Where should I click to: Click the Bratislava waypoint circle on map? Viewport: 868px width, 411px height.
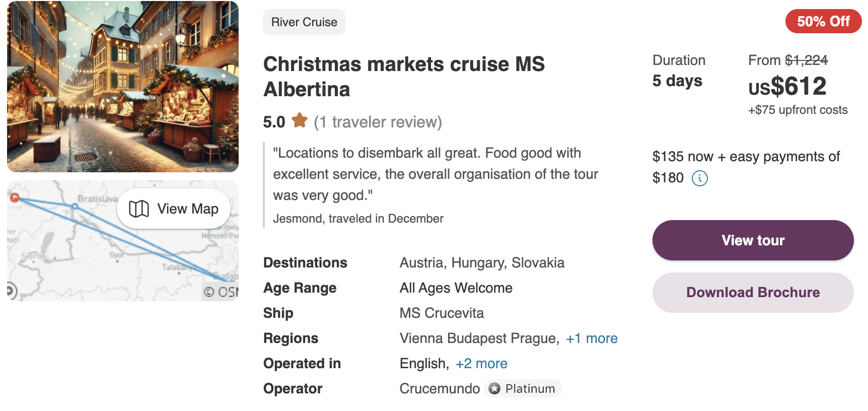pos(75,207)
